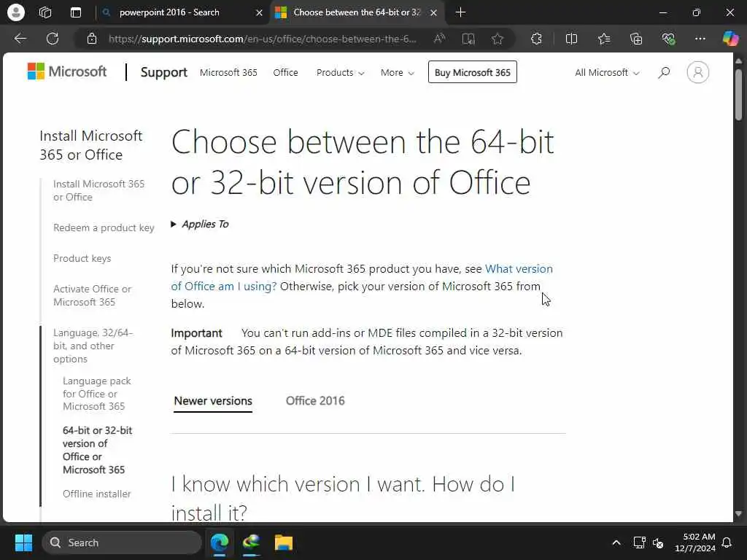
Task: Click the browser address bar
Action: pos(262,39)
